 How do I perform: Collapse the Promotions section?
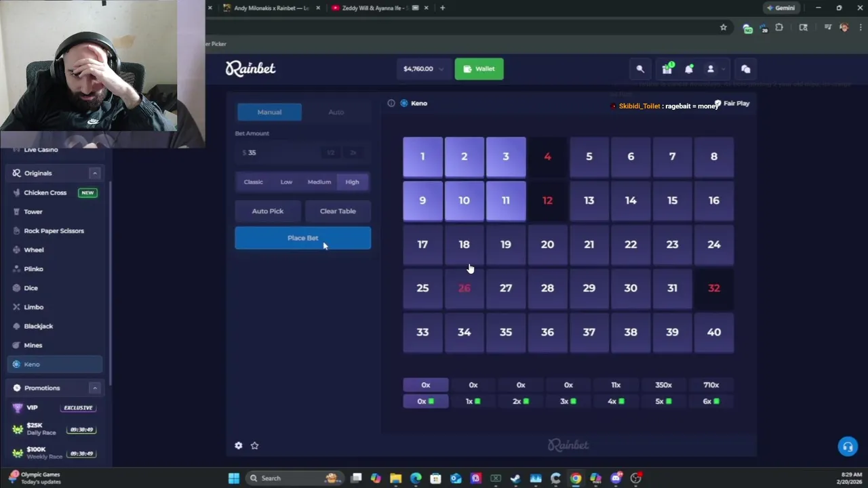click(94, 388)
